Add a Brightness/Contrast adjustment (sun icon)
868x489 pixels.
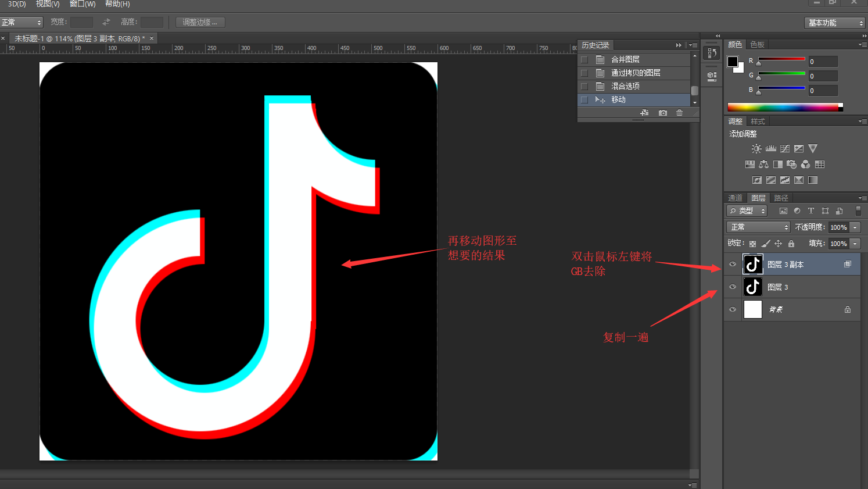756,149
